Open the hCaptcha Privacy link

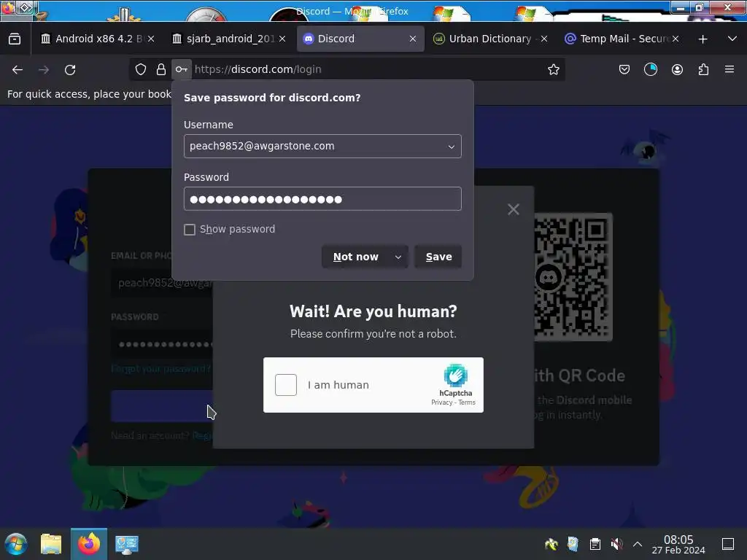(441, 402)
